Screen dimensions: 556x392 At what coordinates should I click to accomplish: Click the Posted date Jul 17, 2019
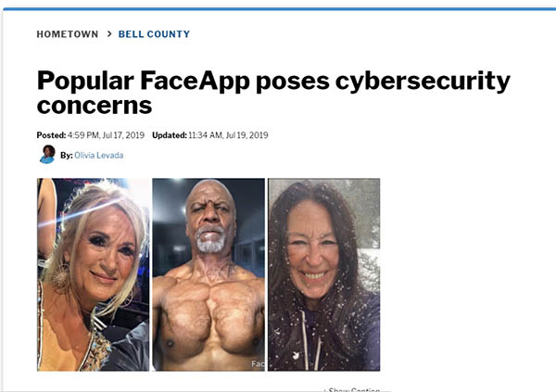click(123, 135)
